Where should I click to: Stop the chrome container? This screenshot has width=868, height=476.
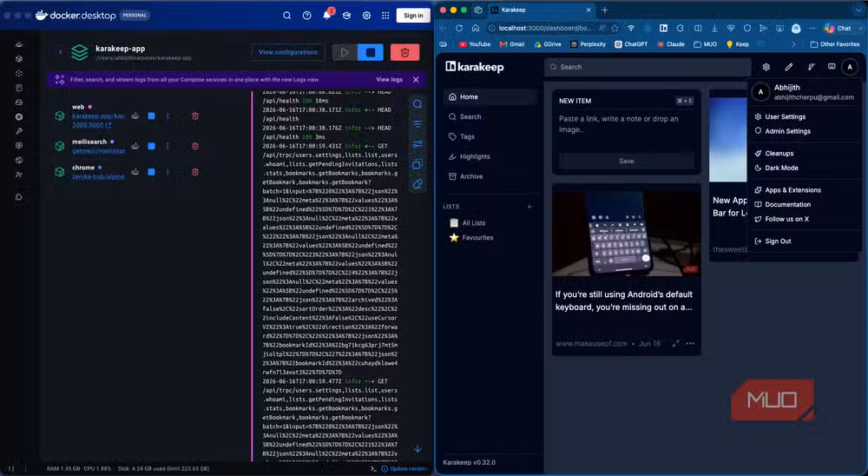(151, 172)
